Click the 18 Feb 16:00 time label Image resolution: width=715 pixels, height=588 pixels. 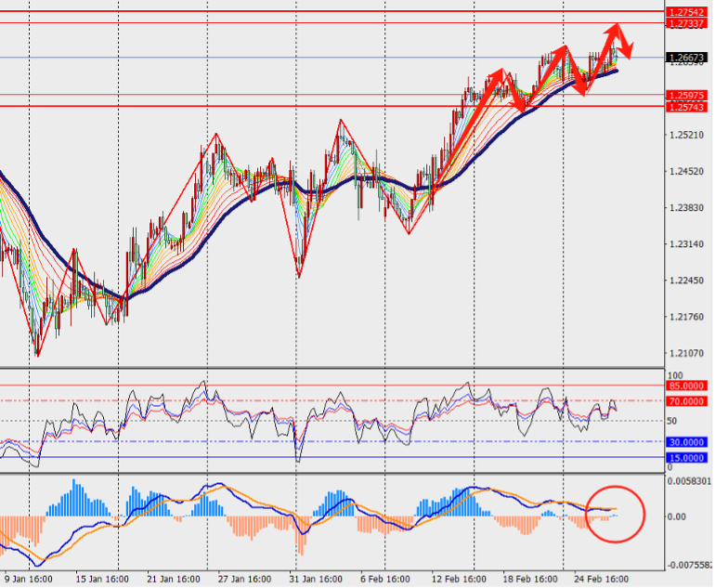pyautogui.click(x=530, y=580)
